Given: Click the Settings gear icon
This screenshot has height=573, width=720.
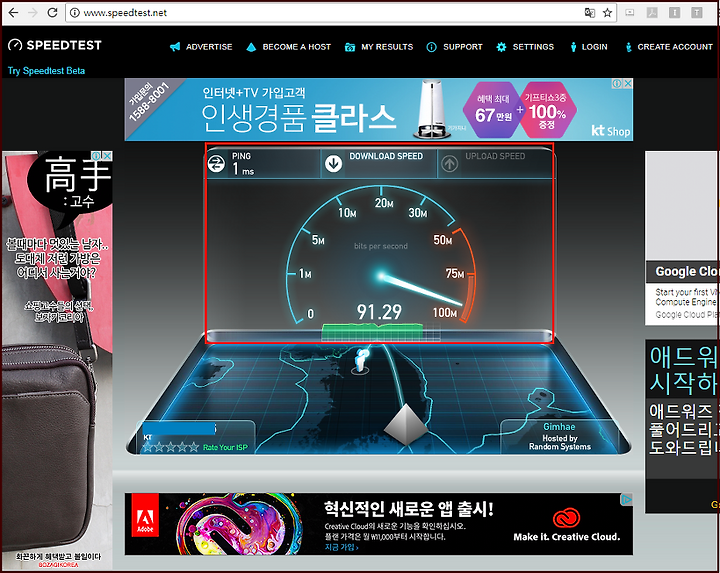Looking at the screenshot, I should 501,47.
